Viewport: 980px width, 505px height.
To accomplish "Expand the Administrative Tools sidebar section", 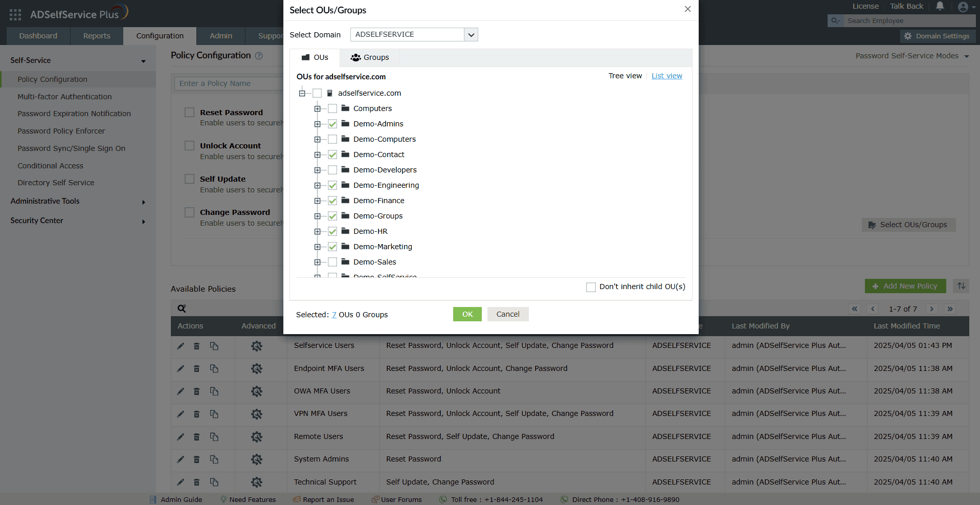I will pos(78,201).
